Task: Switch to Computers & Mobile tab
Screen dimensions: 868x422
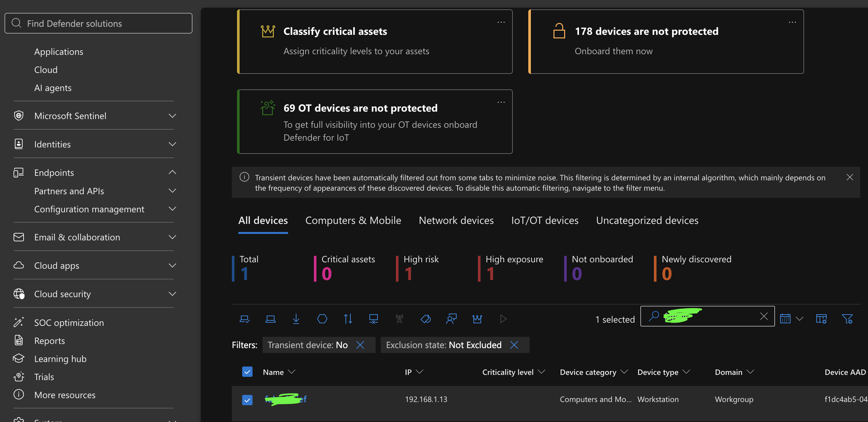Action: (353, 220)
